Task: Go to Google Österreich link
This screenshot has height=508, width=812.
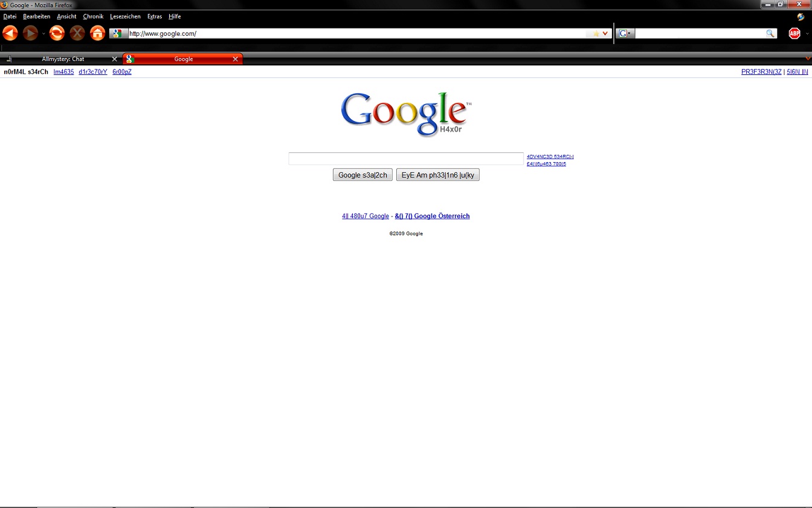Action: (x=432, y=216)
